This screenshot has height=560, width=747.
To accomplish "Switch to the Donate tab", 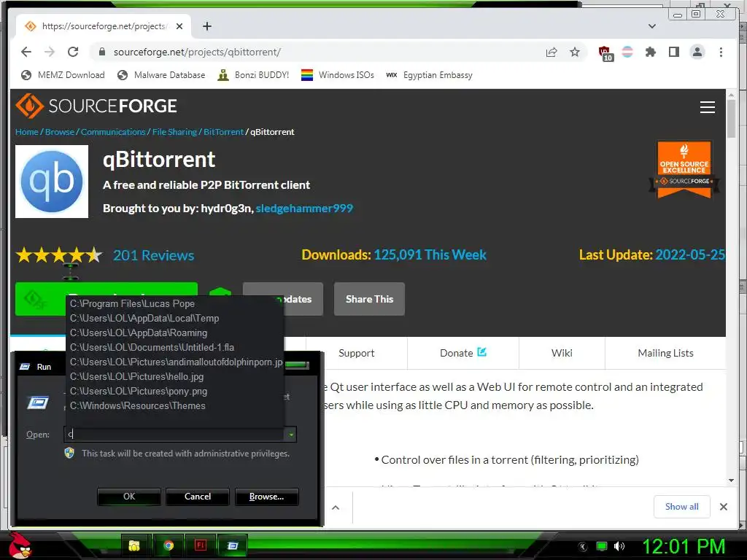I will (462, 353).
